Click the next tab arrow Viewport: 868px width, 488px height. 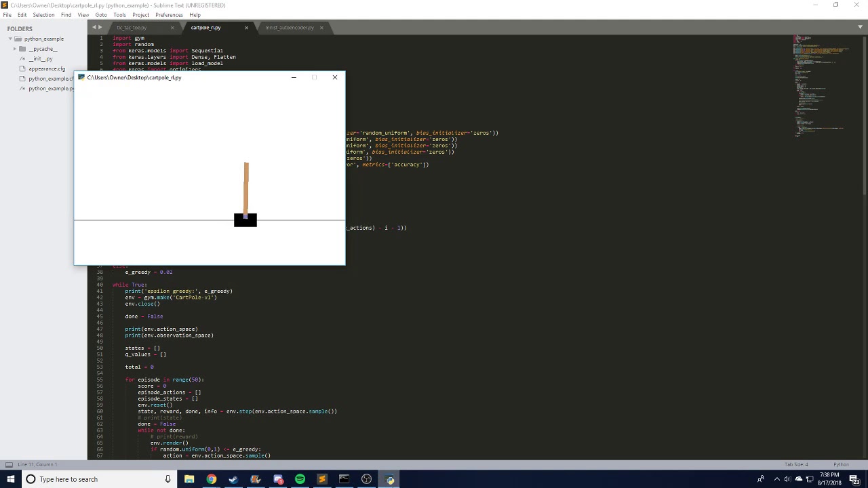(x=100, y=27)
